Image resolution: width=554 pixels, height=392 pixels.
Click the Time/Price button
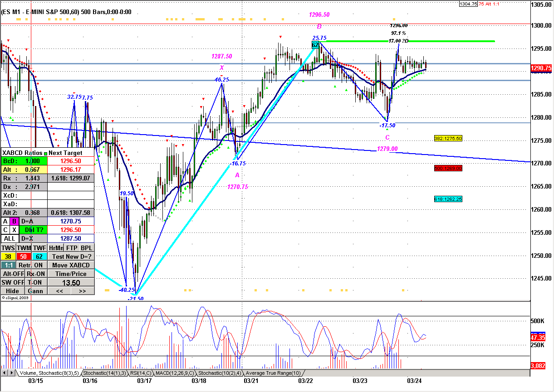click(x=71, y=274)
